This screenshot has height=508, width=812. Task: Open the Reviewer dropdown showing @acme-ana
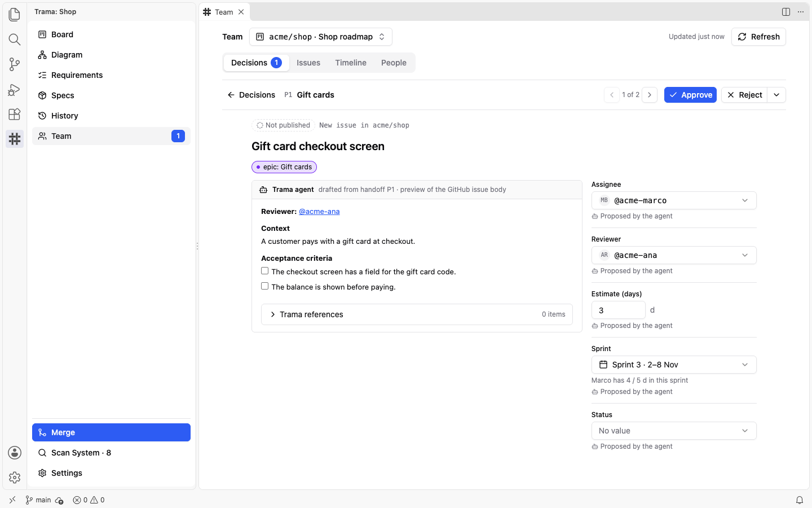(x=674, y=255)
